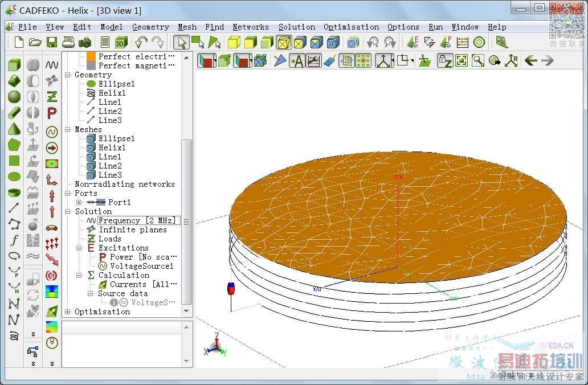Create a rectangle from the left toolbar

(14, 161)
